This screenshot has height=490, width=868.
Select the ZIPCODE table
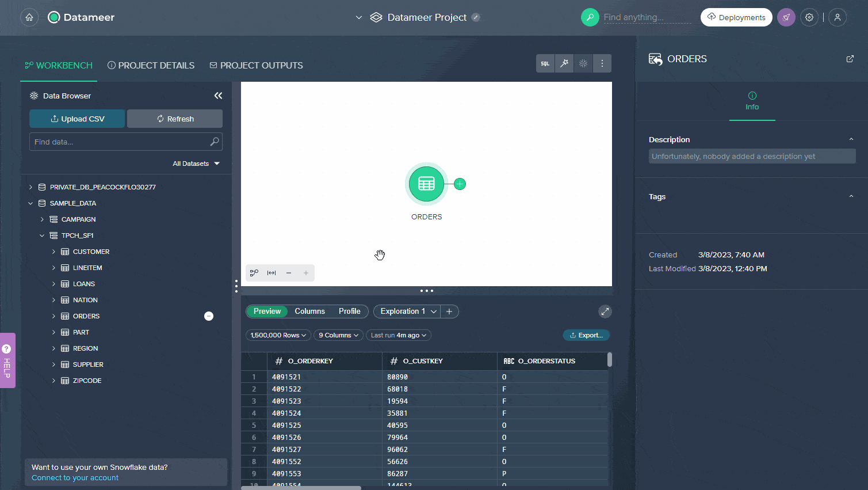87,381
